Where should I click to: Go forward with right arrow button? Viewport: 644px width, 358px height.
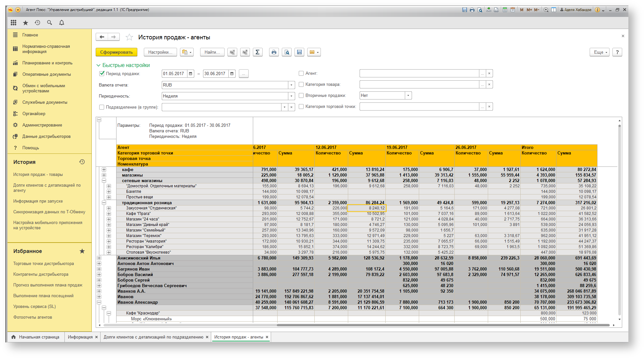tap(114, 37)
